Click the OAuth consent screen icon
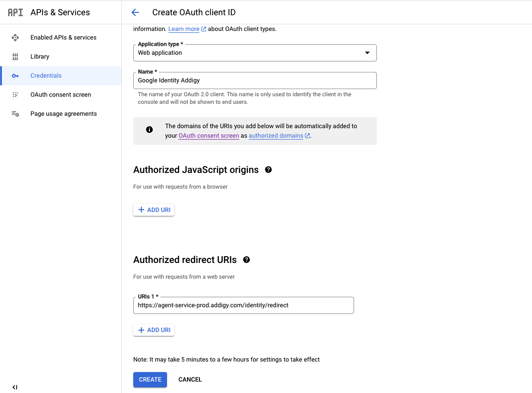Image resolution: width=532 pixels, height=393 pixels. click(15, 95)
